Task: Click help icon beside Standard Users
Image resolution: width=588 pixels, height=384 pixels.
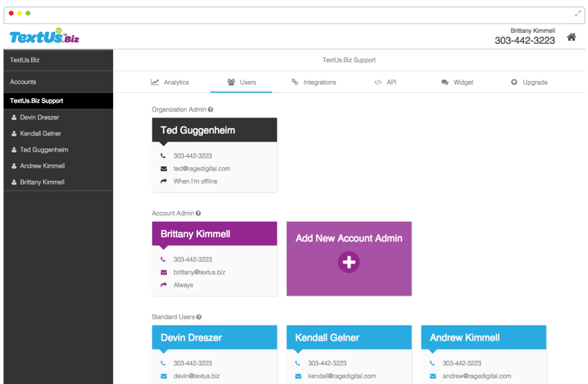Action: (x=199, y=317)
